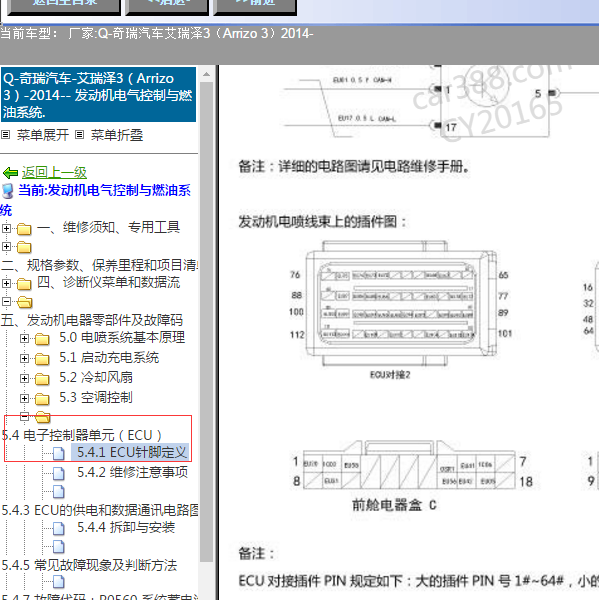Click the tree panel scrollbar thumb
This screenshot has width=599, height=600.
(207, 321)
